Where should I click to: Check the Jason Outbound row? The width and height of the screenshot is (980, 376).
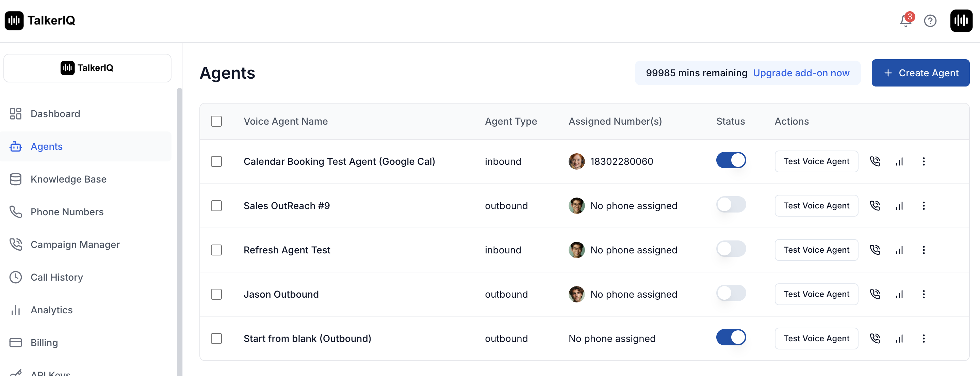[x=216, y=294]
